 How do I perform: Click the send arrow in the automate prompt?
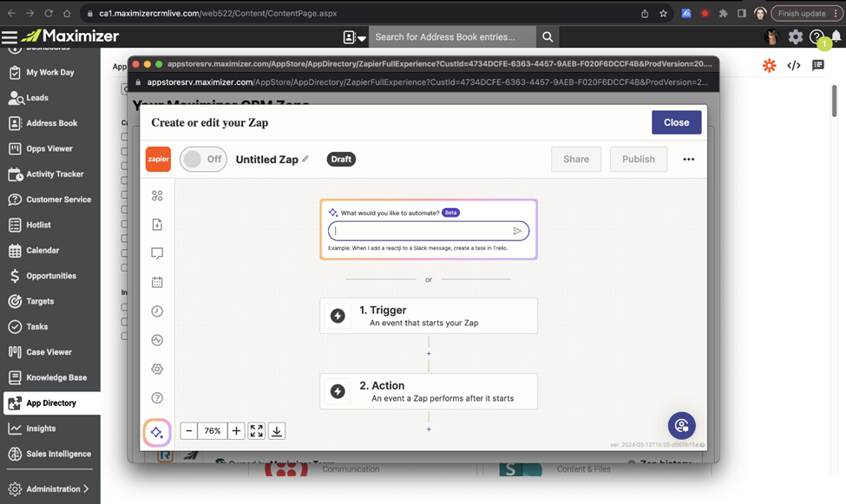pyautogui.click(x=517, y=231)
